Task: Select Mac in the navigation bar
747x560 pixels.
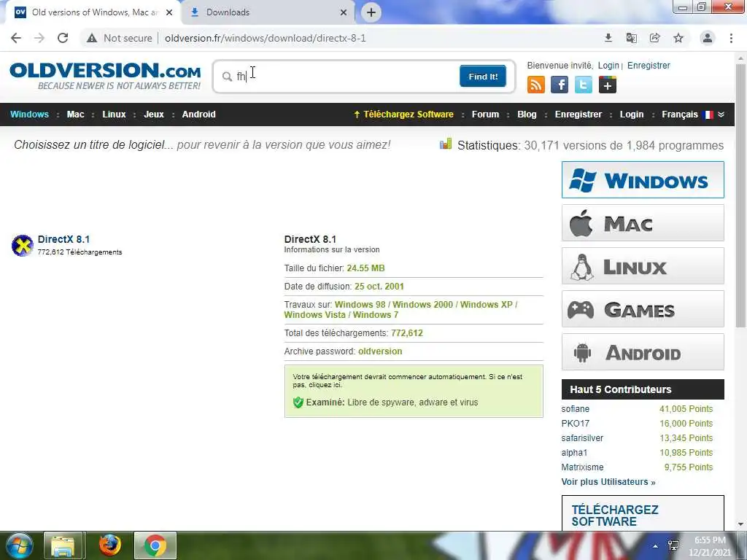Action: pos(75,114)
